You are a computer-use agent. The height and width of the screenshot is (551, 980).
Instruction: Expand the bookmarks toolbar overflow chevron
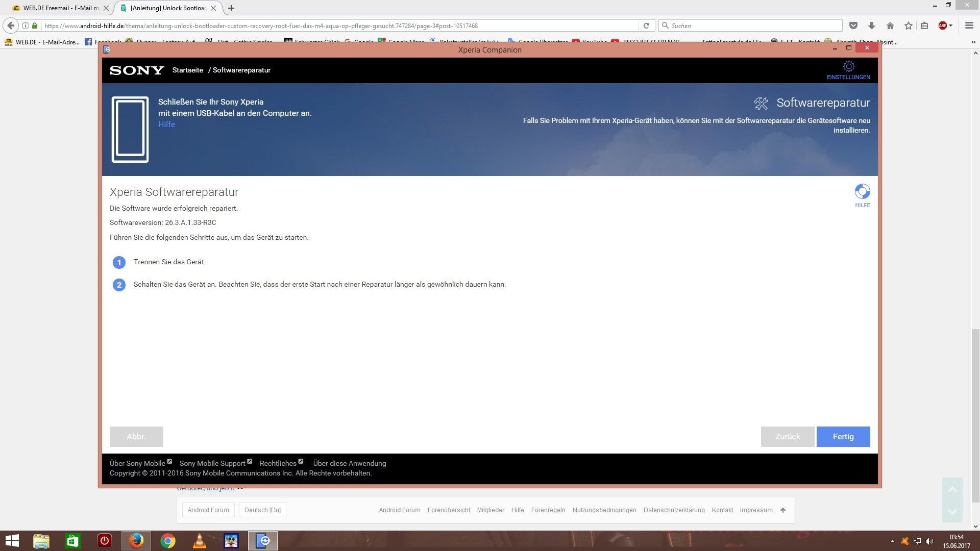tap(973, 42)
